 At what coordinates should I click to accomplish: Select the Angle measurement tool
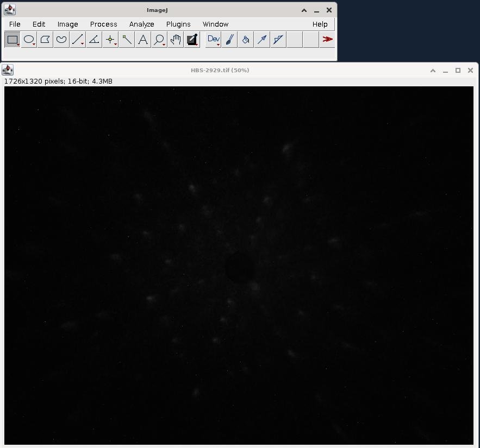94,40
